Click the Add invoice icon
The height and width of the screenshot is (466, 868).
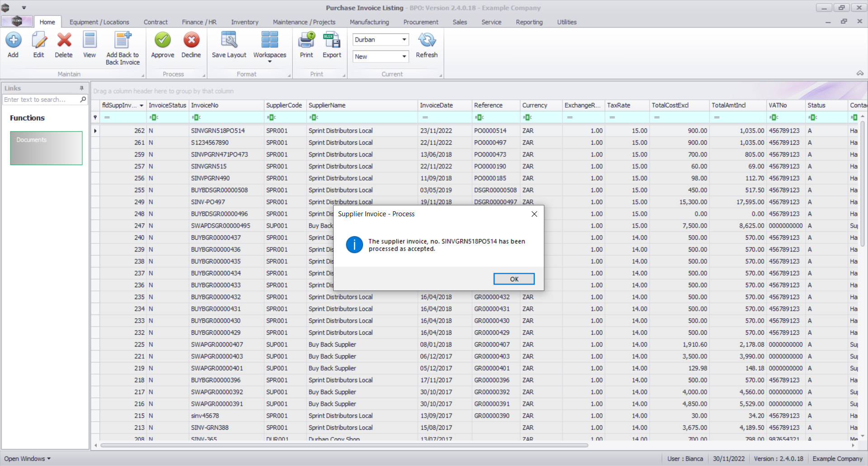coord(13,41)
